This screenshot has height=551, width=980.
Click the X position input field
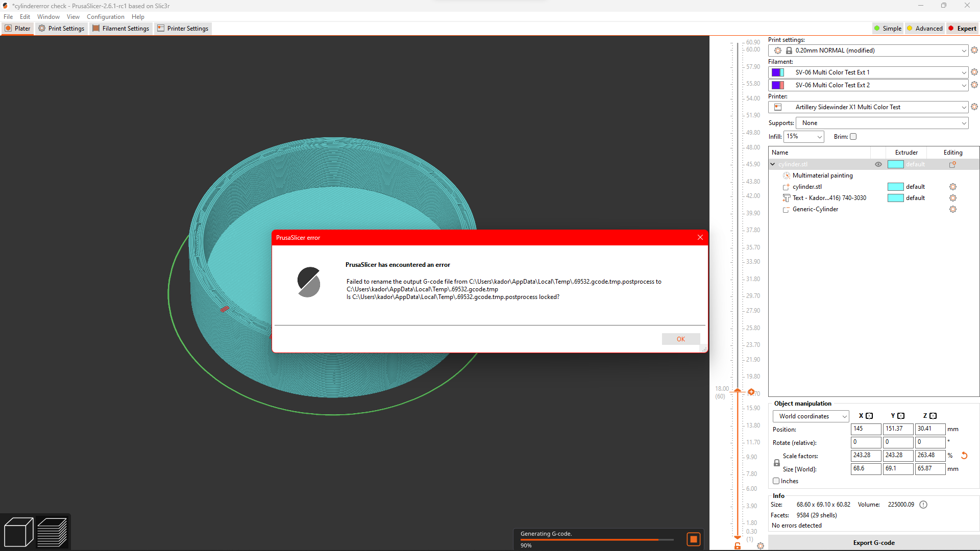[x=866, y=429]
